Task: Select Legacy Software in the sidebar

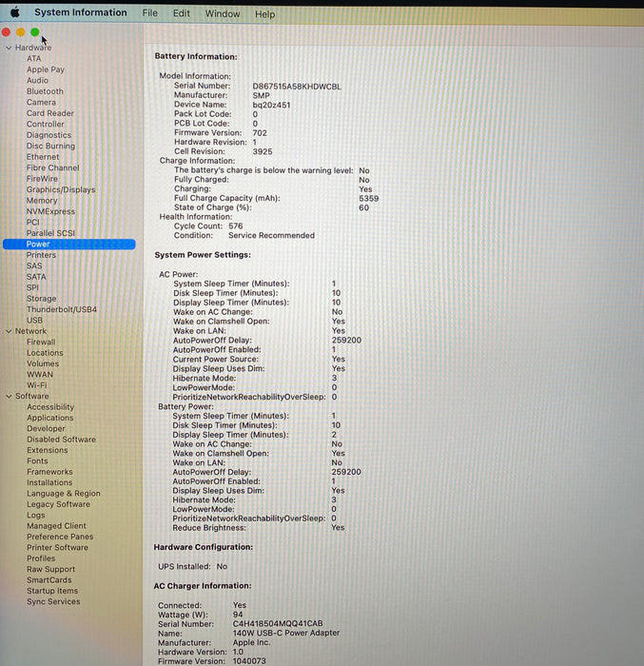Action: (58, 504)
